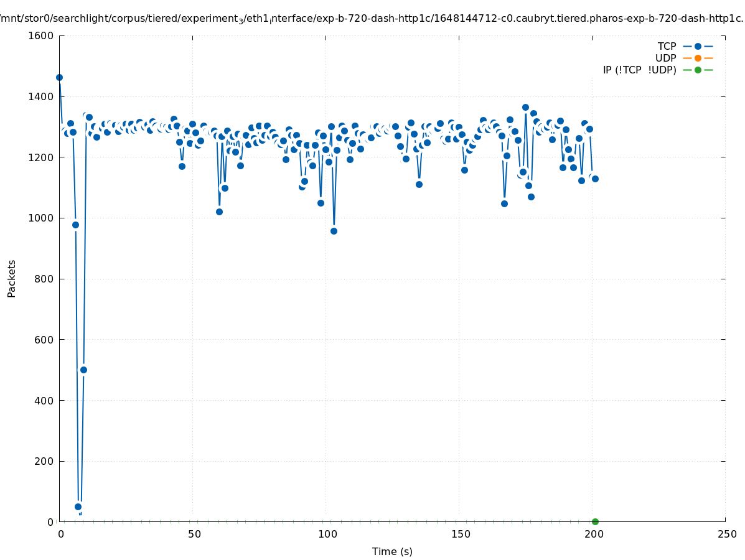Click the 1600 y-axis tick label

tap(40, 35)
